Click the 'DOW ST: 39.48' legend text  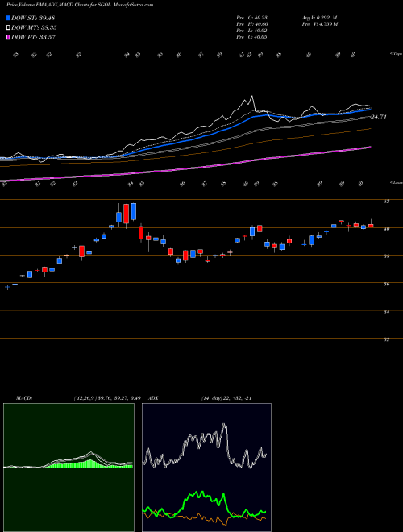pyautogui.click(x=33, y=18)
